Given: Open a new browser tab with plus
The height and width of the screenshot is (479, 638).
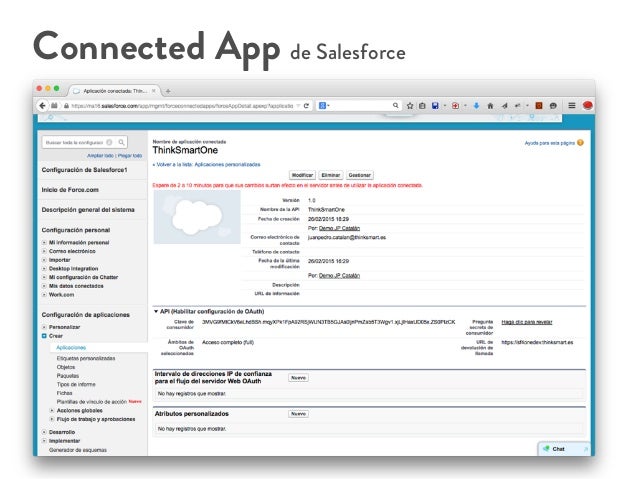Looking at the screenshot, I should pyautogui.click(x=168, y=89).
